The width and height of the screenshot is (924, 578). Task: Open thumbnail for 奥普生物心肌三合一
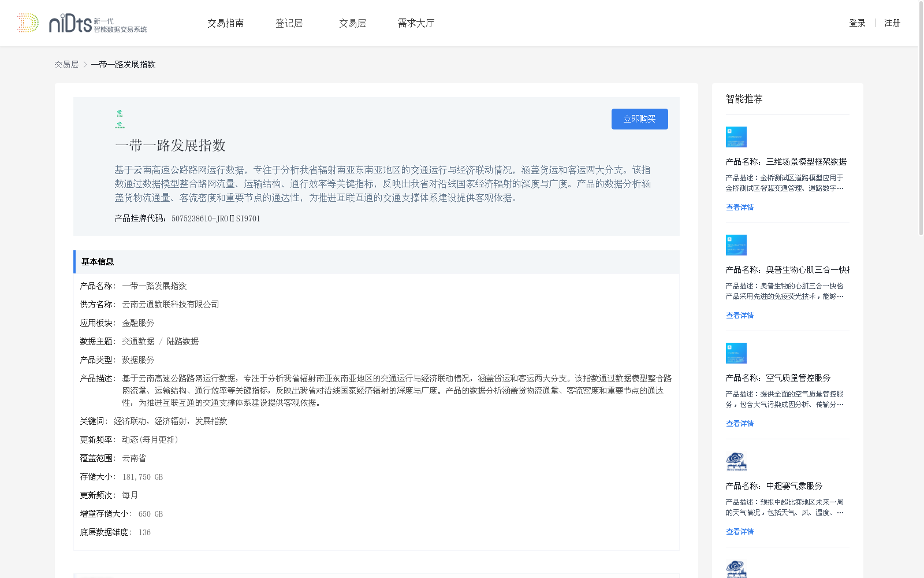click(x=736, y=245)
